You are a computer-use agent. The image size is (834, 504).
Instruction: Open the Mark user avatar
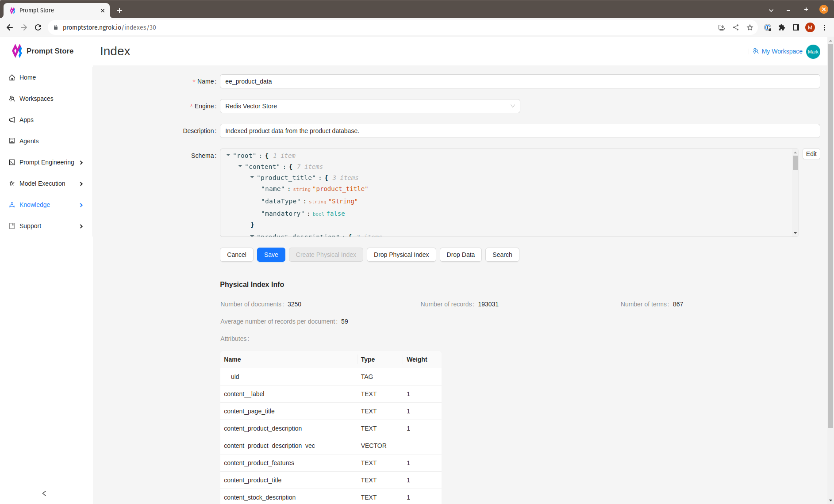[x=813, y=52]
